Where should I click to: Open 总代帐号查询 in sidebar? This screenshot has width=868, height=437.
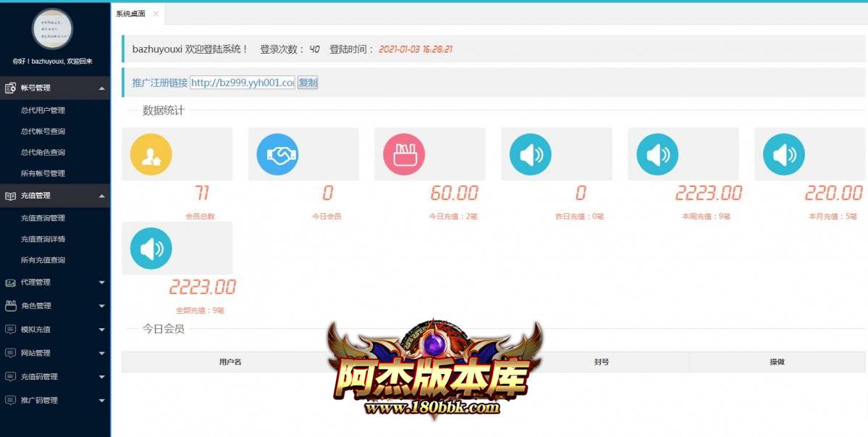point(43,131)
